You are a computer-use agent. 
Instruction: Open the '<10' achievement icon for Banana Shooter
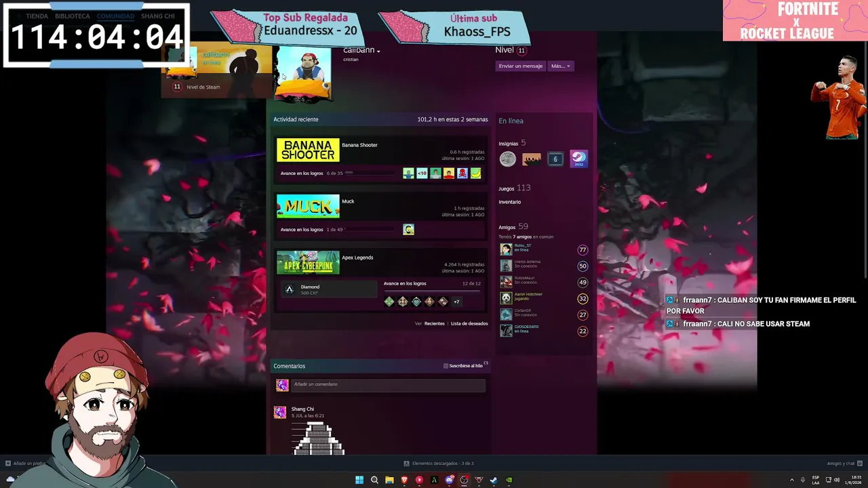(422, 174)
